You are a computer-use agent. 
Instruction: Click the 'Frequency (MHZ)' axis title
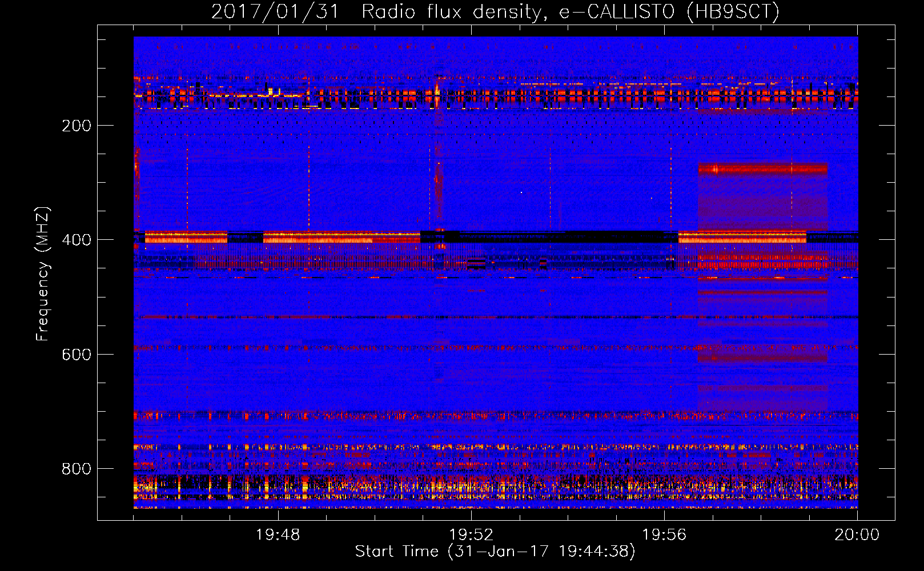point(43,274)
